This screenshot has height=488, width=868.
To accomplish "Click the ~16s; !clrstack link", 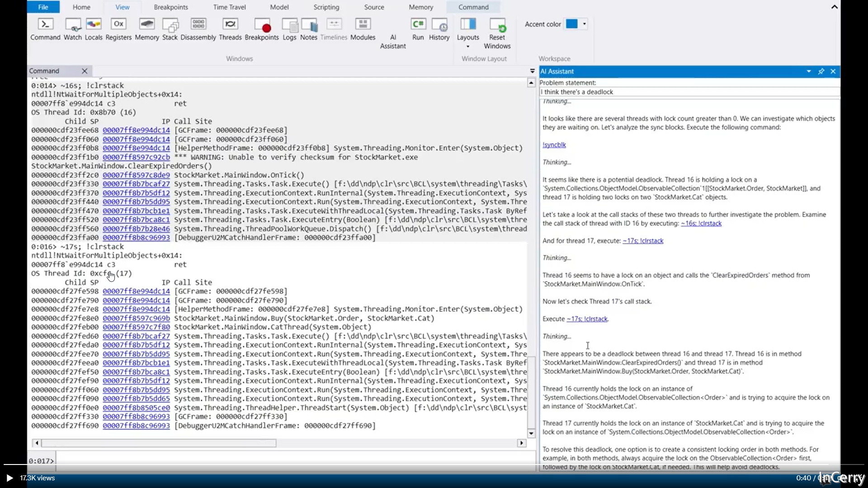I will (x=701, y=223).
